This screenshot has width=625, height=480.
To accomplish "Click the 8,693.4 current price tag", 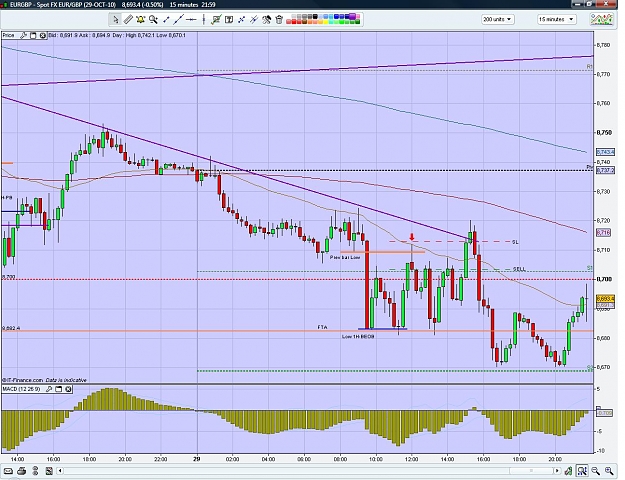I will [605, 299].
